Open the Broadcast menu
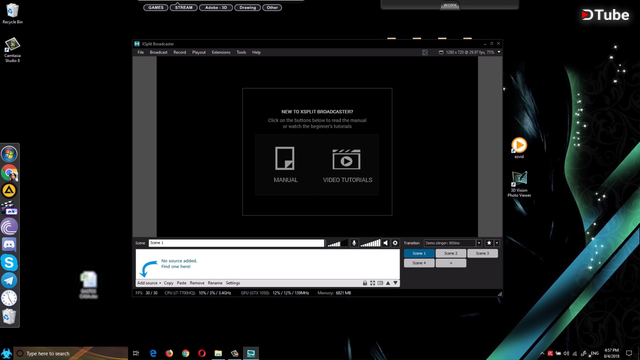Screen dimensions: 640x360 158,52
